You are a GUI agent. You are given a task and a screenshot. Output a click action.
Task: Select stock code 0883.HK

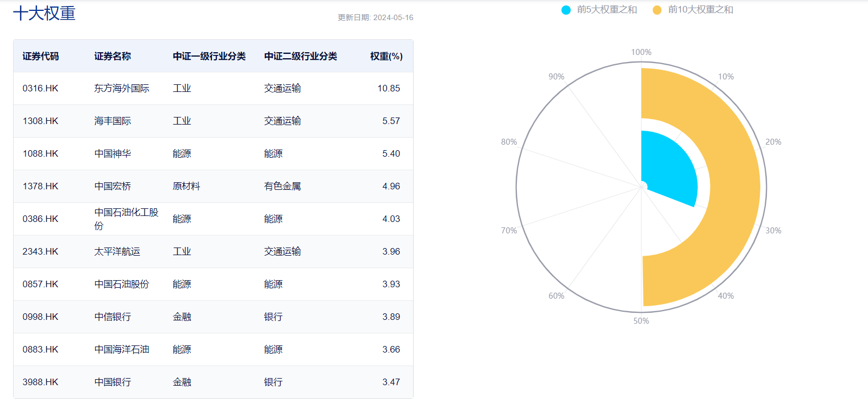[x=40, y=349]
